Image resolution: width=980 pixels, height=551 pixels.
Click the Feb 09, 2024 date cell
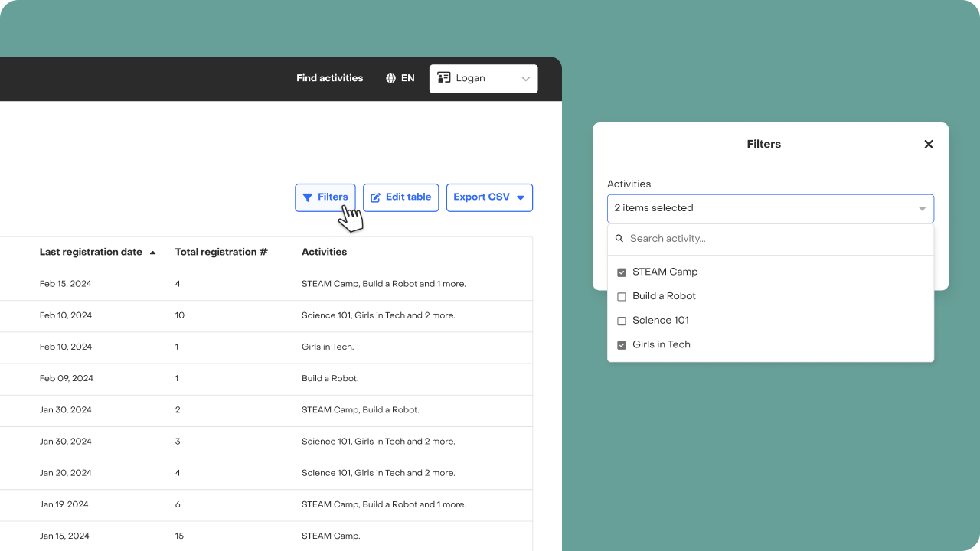coord(67,379)
